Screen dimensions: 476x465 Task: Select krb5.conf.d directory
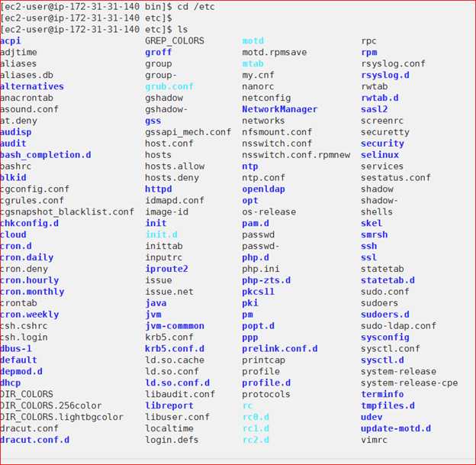click(175, 349)
